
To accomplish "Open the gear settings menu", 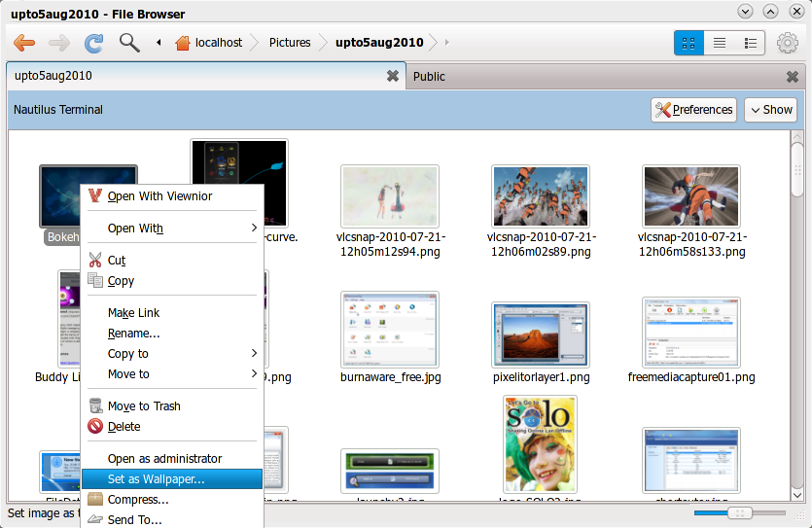I will 787,43.
